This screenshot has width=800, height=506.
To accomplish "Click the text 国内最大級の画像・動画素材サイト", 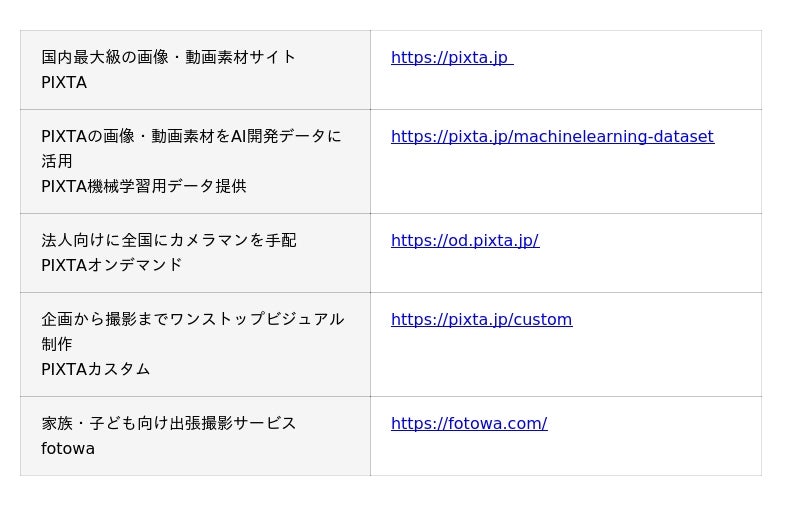I will (x=168, y=58).
